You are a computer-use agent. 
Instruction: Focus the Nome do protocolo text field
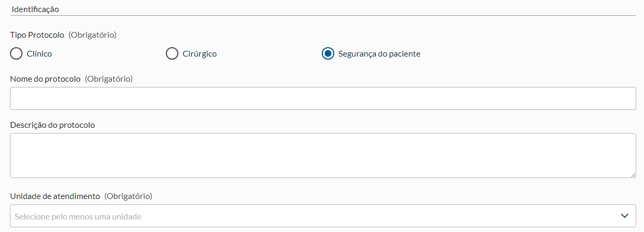[323, 98]
